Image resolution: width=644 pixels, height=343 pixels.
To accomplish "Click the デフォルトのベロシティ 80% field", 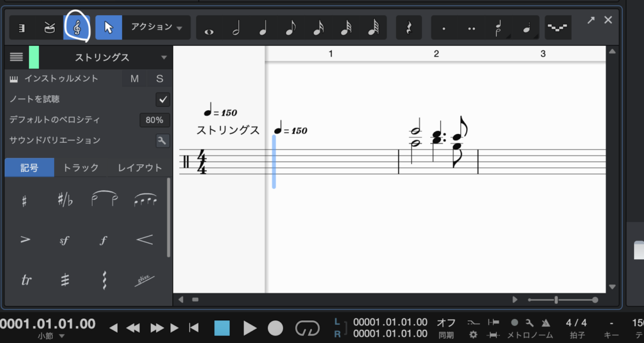I will (x=154, y=120).
